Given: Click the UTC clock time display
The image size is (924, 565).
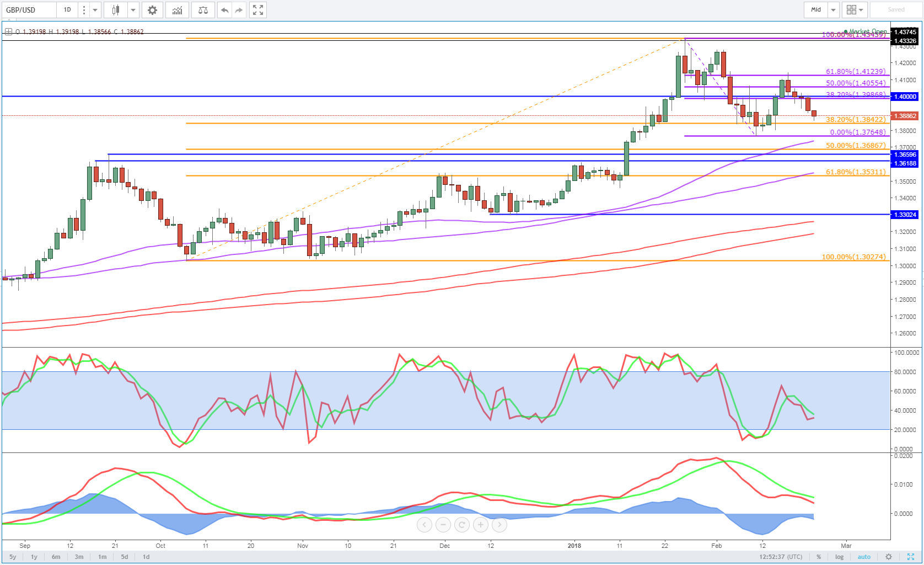Looking at the screenshot, I should tap(781, 557).
